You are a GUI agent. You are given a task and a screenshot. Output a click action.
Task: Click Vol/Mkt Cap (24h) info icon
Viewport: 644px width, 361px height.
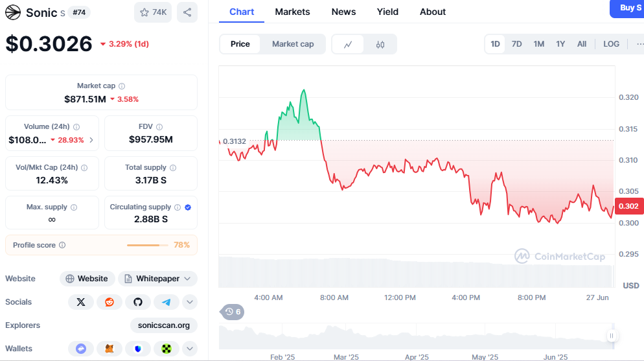84,168
